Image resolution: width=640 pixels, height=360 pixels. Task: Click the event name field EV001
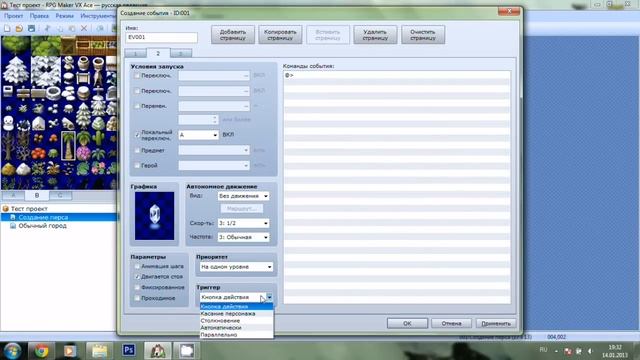162,37
